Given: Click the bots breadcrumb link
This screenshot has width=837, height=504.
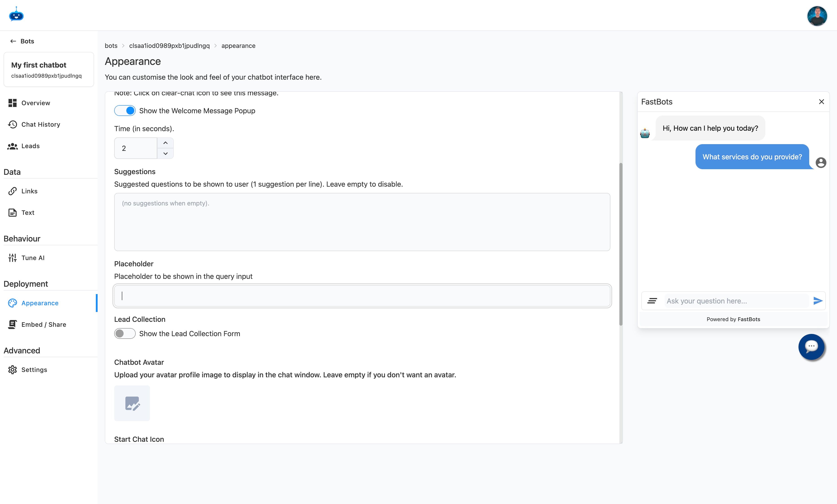Looking at the screenshot, I should (111, 45).
